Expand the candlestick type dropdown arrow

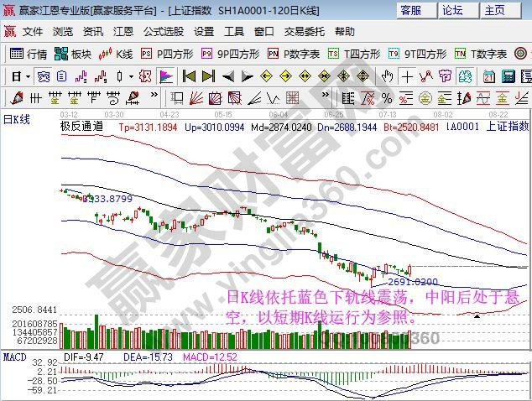[x=131, y=76]
